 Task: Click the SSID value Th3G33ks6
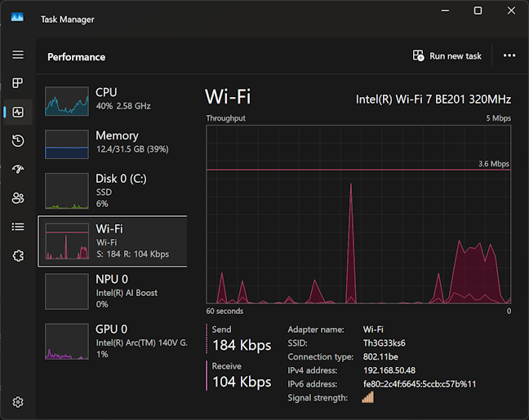click(x=385, y=343)
